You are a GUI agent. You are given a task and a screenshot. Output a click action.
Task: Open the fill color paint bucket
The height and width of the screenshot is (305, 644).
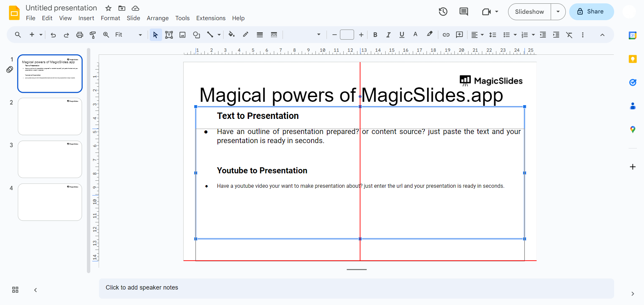point(231,35)
